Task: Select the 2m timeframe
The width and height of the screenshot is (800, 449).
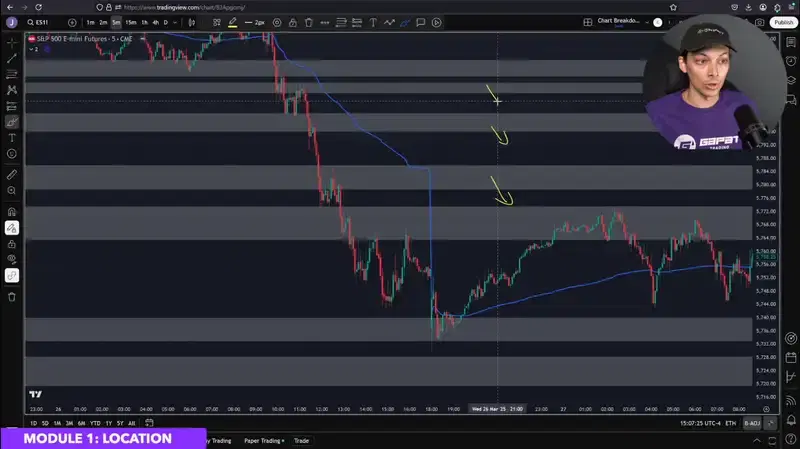Action: 103,22
